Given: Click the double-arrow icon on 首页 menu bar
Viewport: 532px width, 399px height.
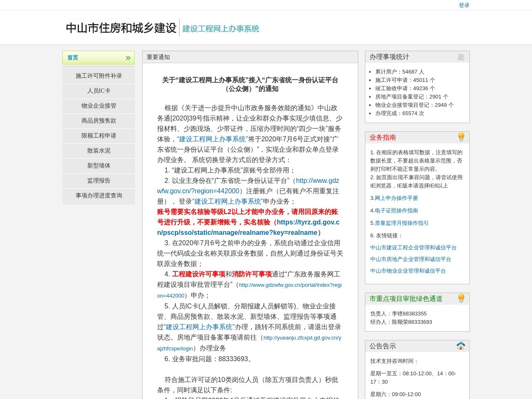Looking at the screenshot, I should (x=128, y=58).
